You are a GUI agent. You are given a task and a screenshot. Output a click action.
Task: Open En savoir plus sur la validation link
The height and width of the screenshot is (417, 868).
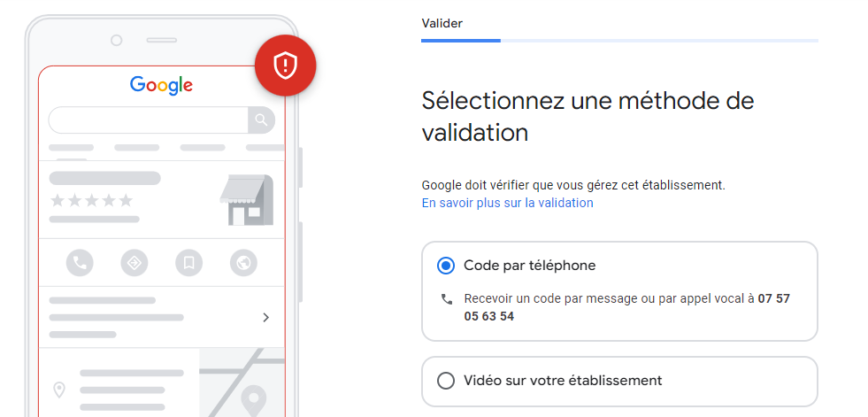(507, 203)
